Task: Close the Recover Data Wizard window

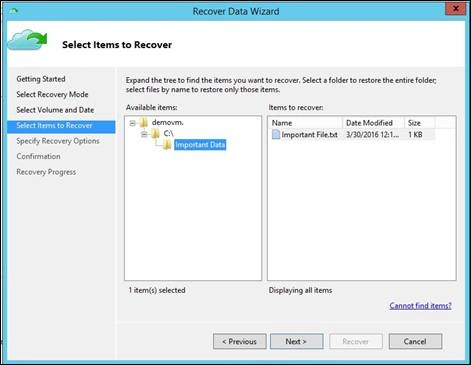Action: [x=456, y=9]
